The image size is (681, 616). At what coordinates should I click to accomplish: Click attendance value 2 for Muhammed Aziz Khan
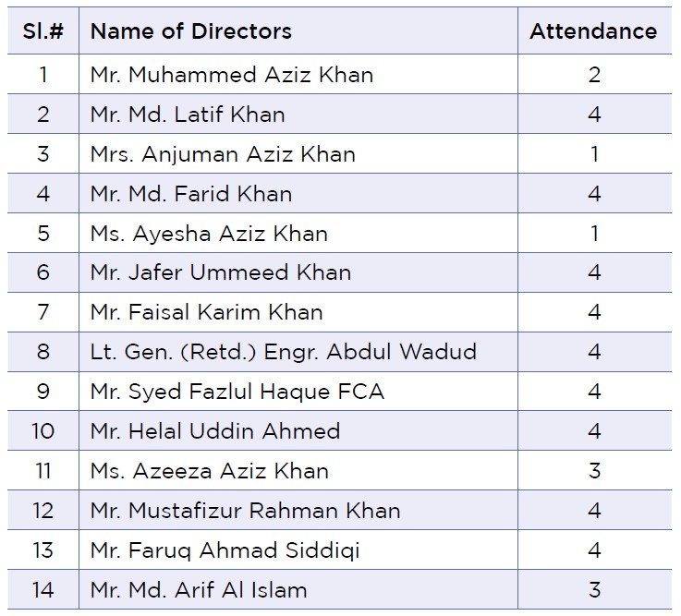(594, 75)
